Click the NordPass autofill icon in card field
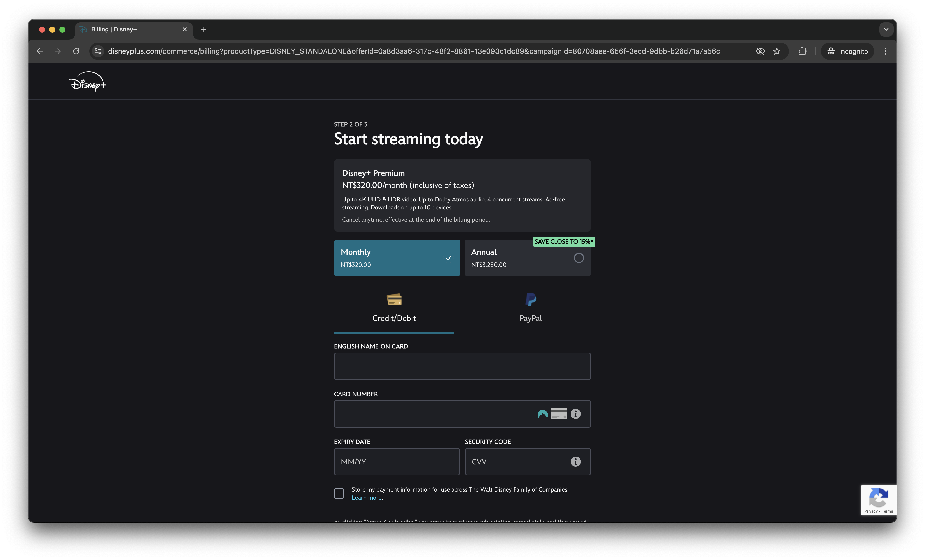This screenshot has height=560, width=925. click(x=542, y=414)
